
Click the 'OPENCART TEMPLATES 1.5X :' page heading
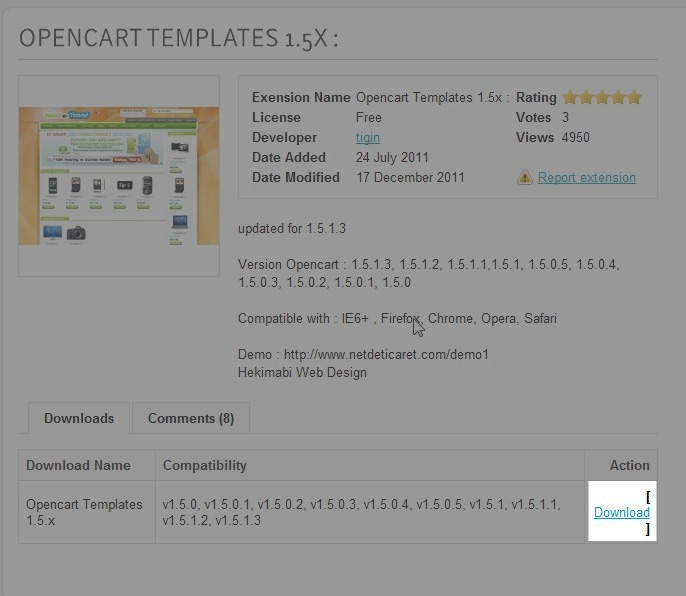coord(178,38)
